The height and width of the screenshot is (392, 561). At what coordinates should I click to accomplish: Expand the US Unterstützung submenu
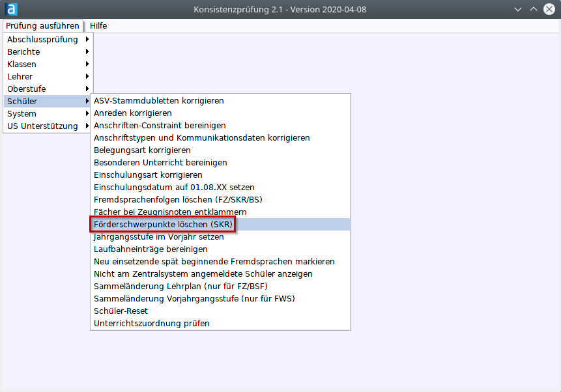tap(48, 126)
